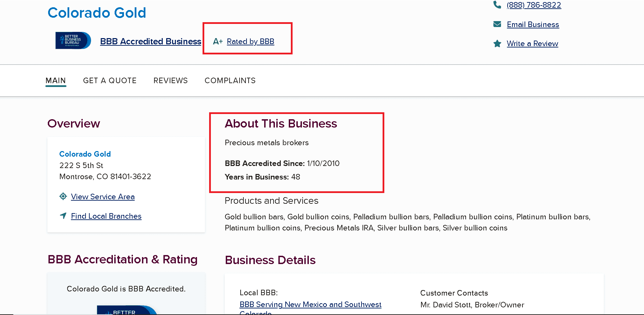644x315 pixels.
Task: Click the Colorado Gold link in Overview
Action: (85, 154)
